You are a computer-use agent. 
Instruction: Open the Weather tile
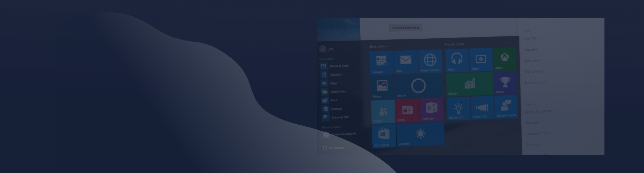[x=420, y=134]
